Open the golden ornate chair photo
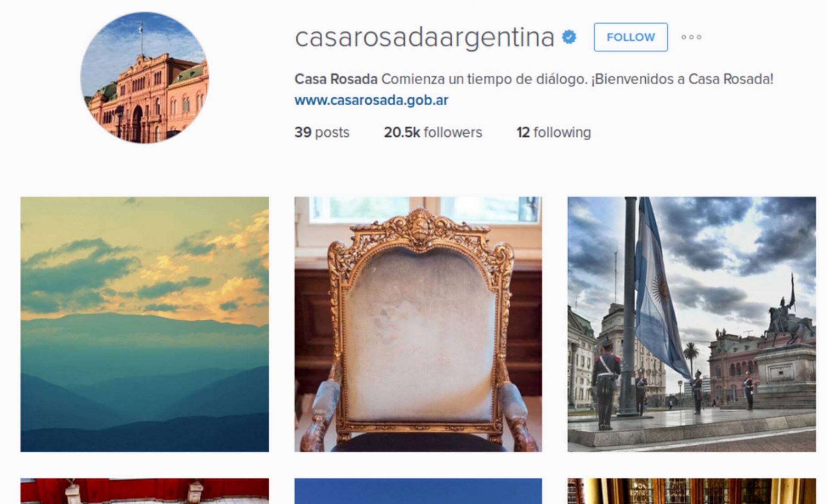Screen dimensions: 826x504 coord(418,324)
